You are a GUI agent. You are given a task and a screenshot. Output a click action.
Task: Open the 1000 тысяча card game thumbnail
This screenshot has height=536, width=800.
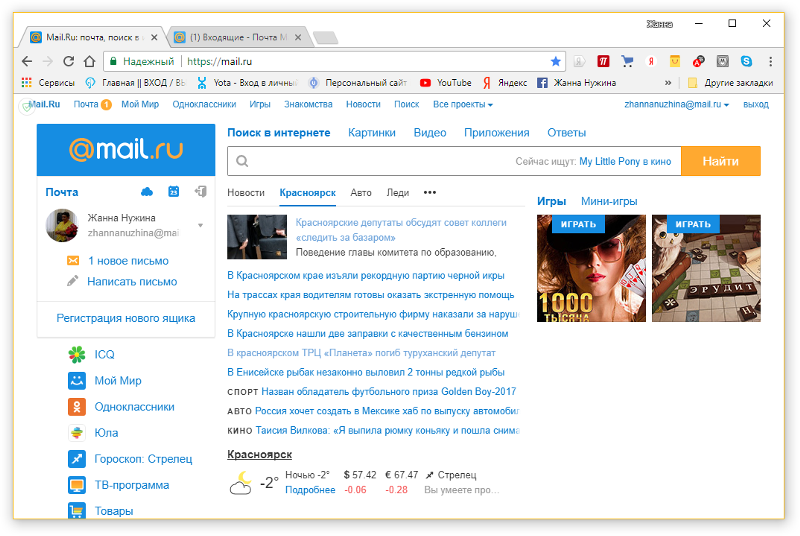click(591, 268)
